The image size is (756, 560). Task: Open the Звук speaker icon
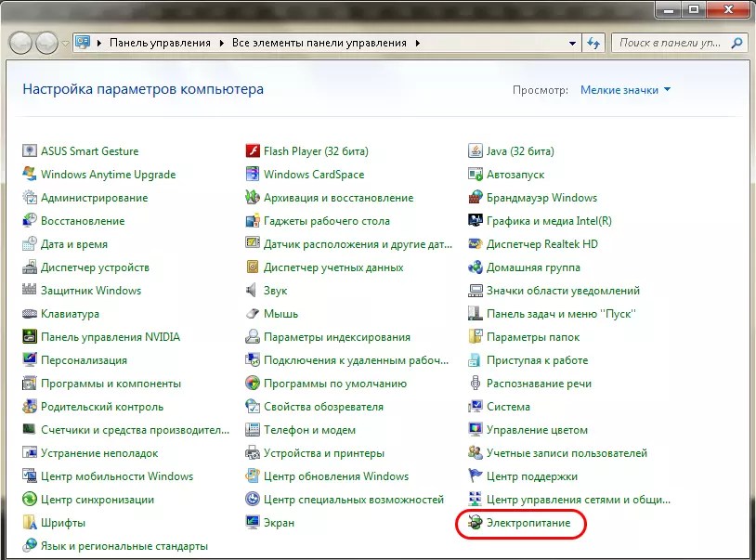[x=253, y=291]
